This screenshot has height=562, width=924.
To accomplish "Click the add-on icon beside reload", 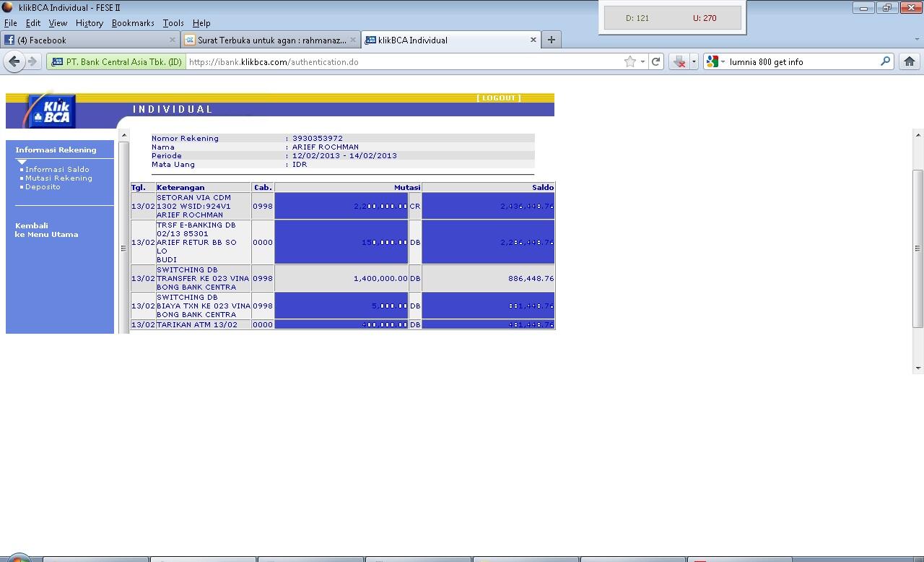I will pyautogui.click(x=679, y=62).
